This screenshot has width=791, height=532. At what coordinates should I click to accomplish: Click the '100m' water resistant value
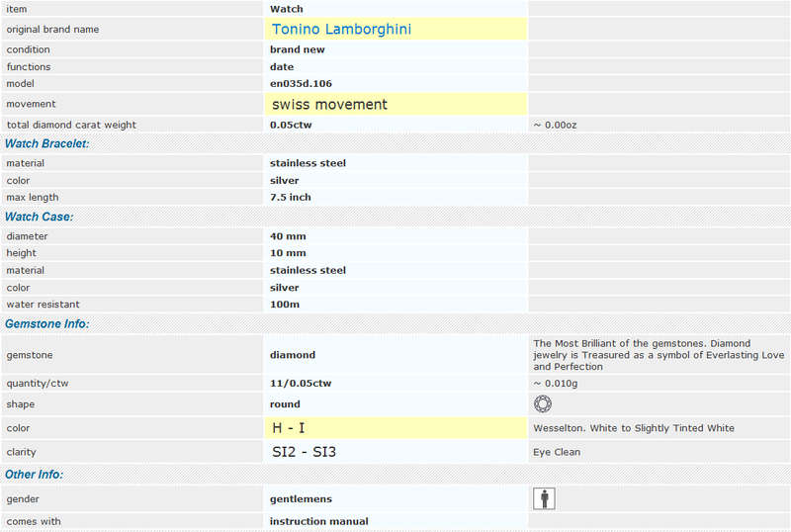click(x=285, y=305)
